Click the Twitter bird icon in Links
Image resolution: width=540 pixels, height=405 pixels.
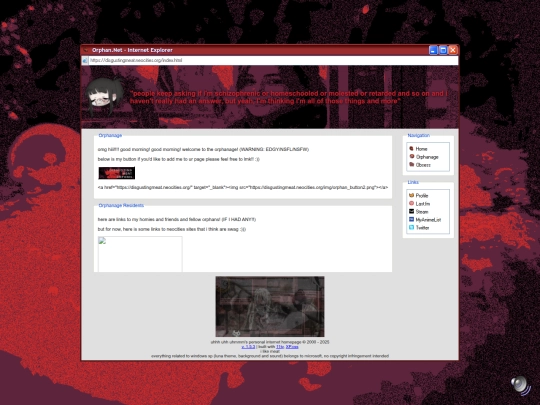point(411,227)
